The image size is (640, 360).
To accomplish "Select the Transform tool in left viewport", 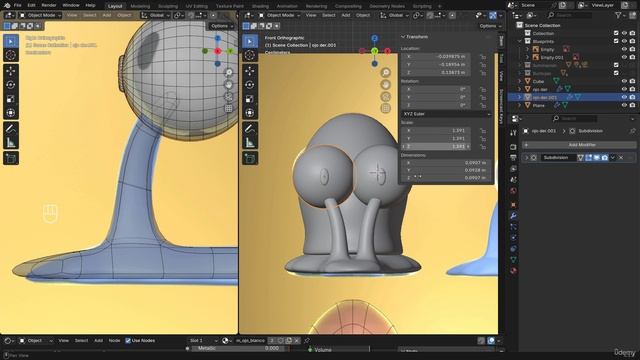I will coord(11,113).
